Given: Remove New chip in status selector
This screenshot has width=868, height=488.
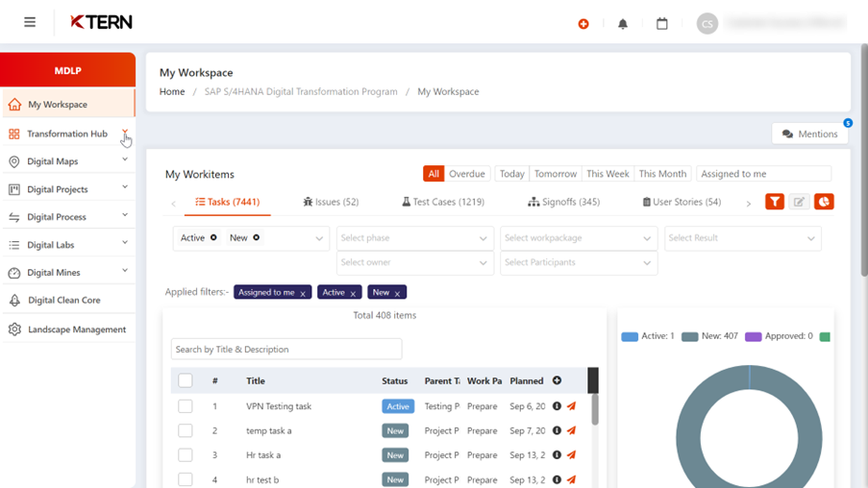Looking at the screenshot, I should tap(257, 237).
